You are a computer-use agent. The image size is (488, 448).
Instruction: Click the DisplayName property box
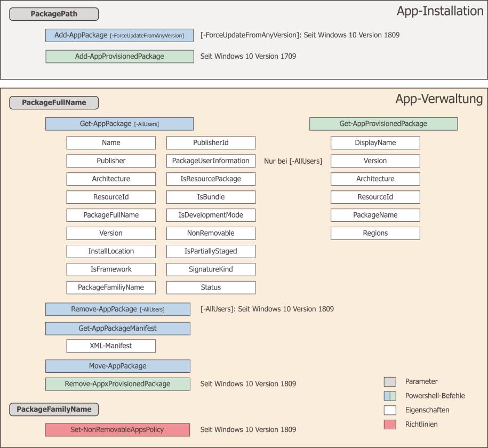(375, 142)
